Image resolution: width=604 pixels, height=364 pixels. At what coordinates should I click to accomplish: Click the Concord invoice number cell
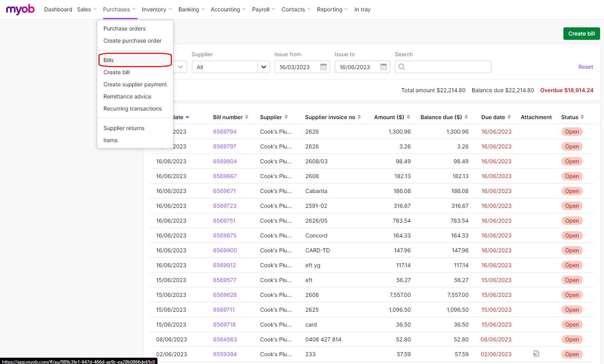pos(316,236)
